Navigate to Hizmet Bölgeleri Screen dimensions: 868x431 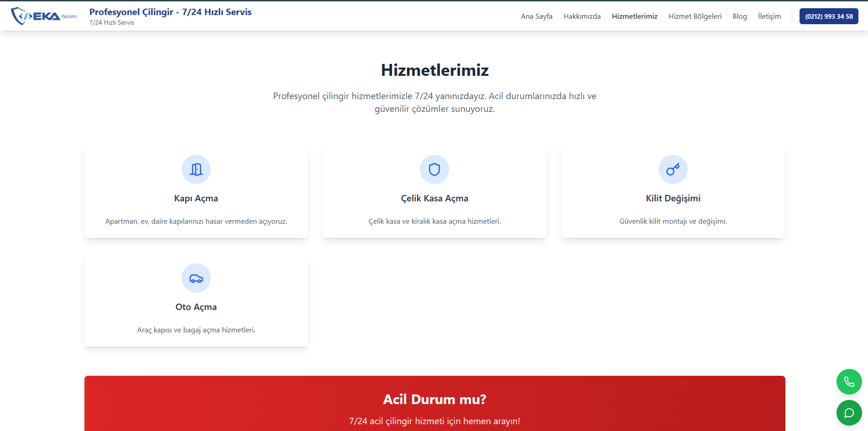695,16
